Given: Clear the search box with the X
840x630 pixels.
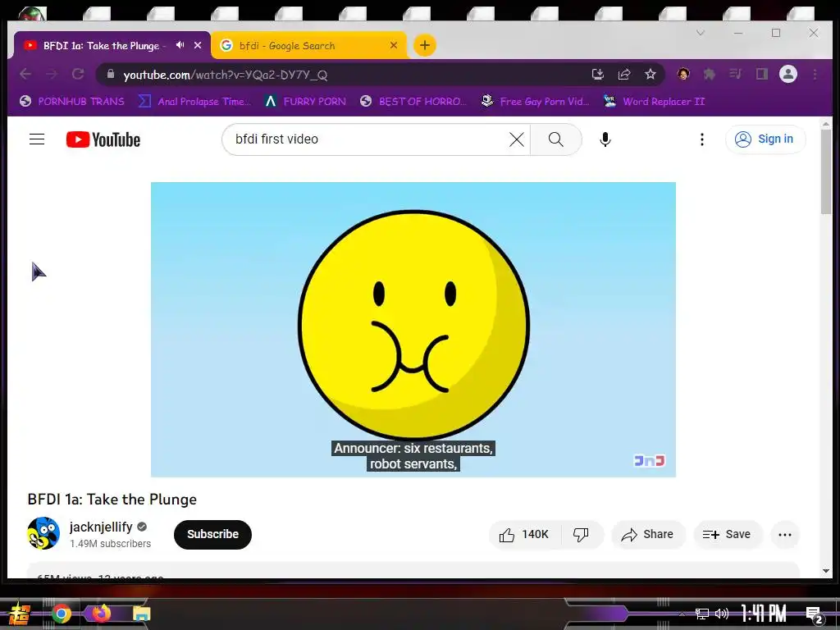Looking at the screenshot, I should click(517, 139).
